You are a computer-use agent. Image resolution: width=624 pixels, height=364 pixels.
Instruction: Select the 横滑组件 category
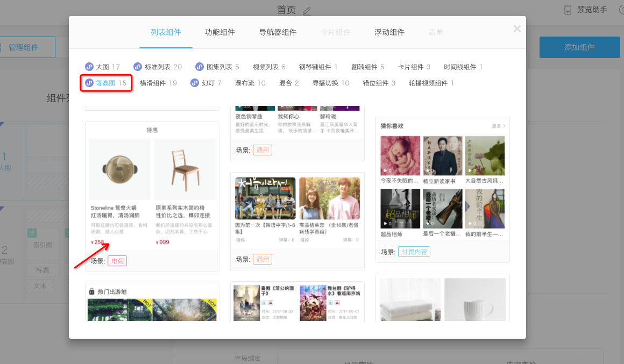158,83
